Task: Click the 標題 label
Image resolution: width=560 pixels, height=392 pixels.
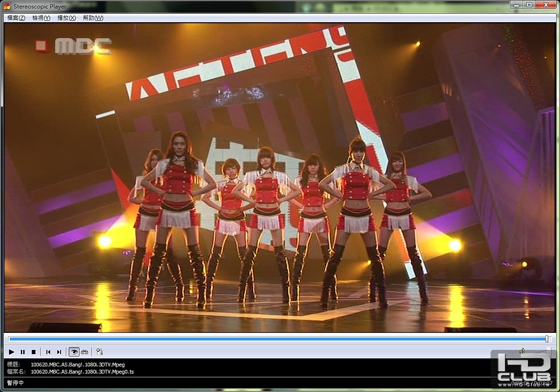Action: click(x=13, y=365)
